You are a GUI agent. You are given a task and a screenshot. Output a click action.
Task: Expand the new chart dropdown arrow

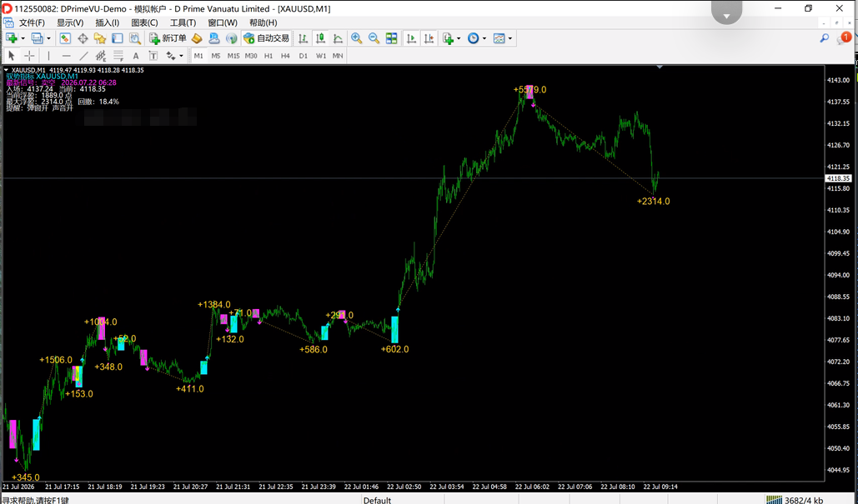(23, 38)
